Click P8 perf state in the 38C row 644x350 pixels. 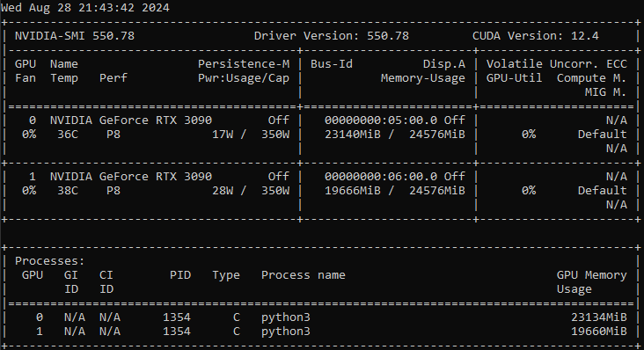coord(113,191)
